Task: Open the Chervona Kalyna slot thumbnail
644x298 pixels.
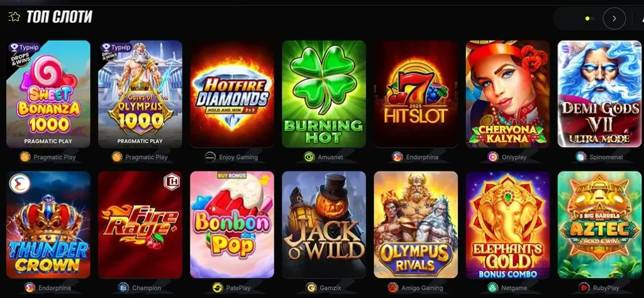Action: pyautogui.click(x=508, y=94)
